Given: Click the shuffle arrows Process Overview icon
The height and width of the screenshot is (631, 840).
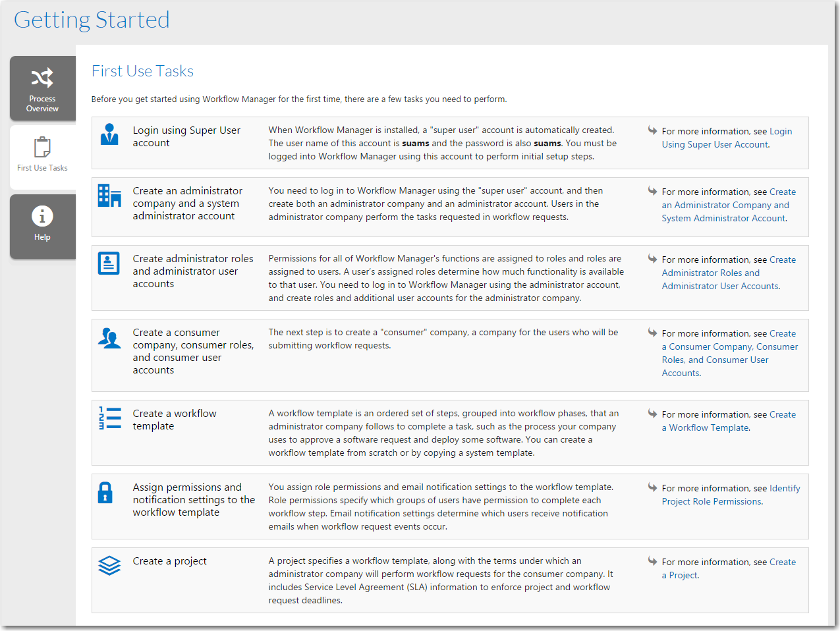Looking at the screenshot, I should pos(42,78).
